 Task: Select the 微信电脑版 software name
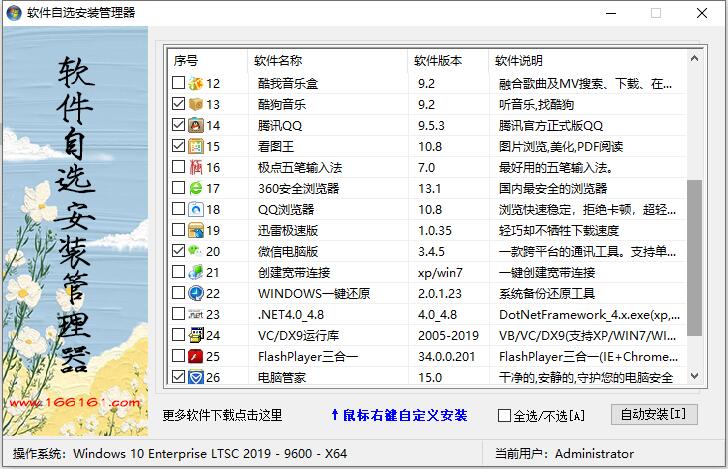tap(288, 252)
